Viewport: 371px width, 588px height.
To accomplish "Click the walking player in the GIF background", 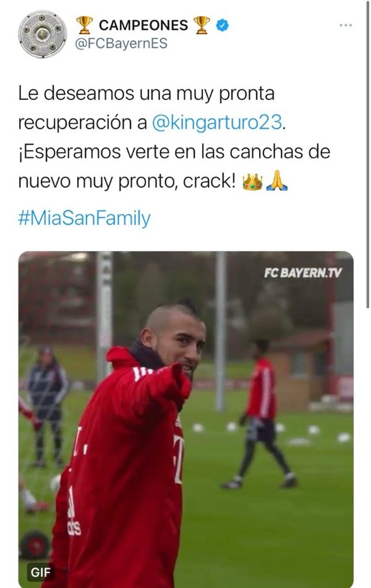I will (260, 414).
